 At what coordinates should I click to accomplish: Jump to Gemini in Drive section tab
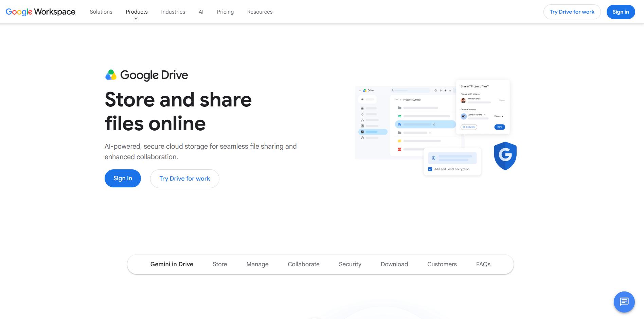coord(172,264)
